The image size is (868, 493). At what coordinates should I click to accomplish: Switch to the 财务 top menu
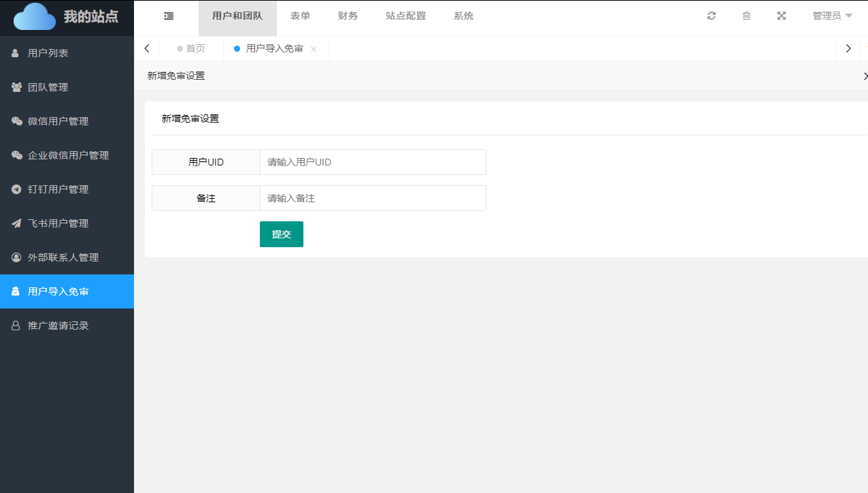(x=348, y=16)
